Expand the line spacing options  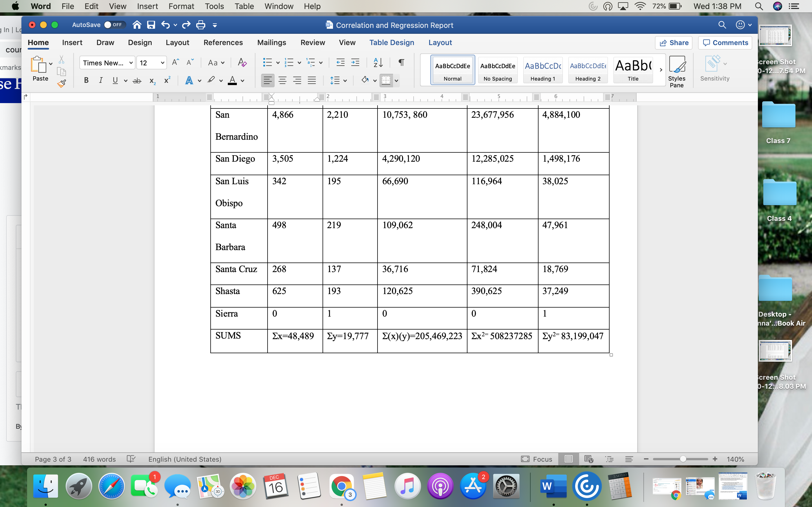coord(345,80)
